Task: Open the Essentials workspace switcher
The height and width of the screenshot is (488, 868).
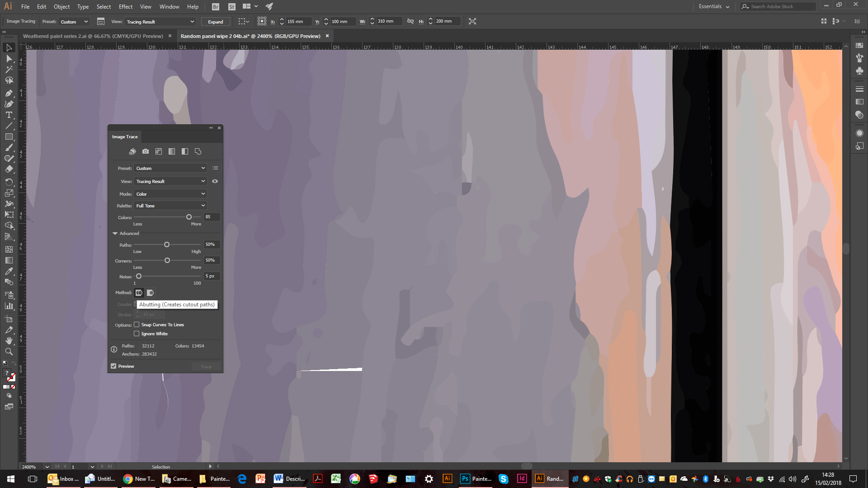Action: 714,6
